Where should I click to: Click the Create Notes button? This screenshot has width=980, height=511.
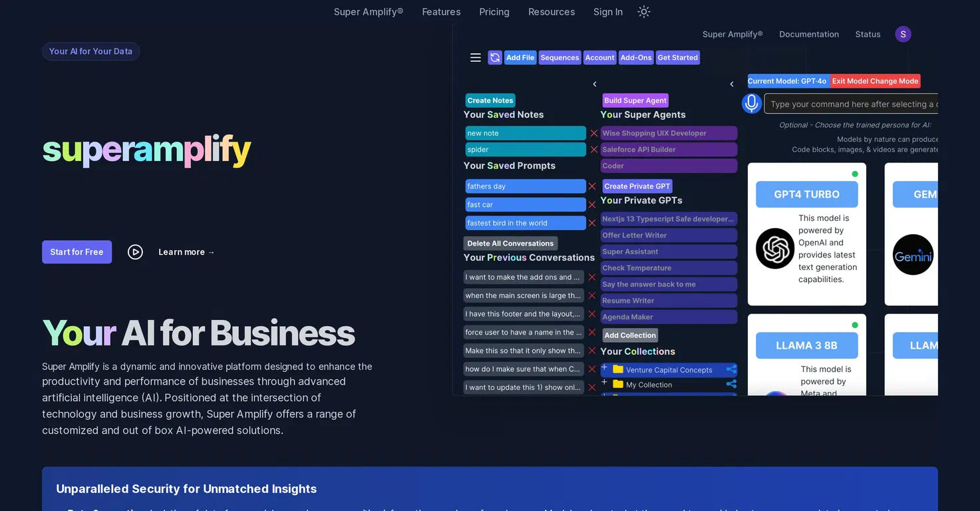tap(490, 100)
